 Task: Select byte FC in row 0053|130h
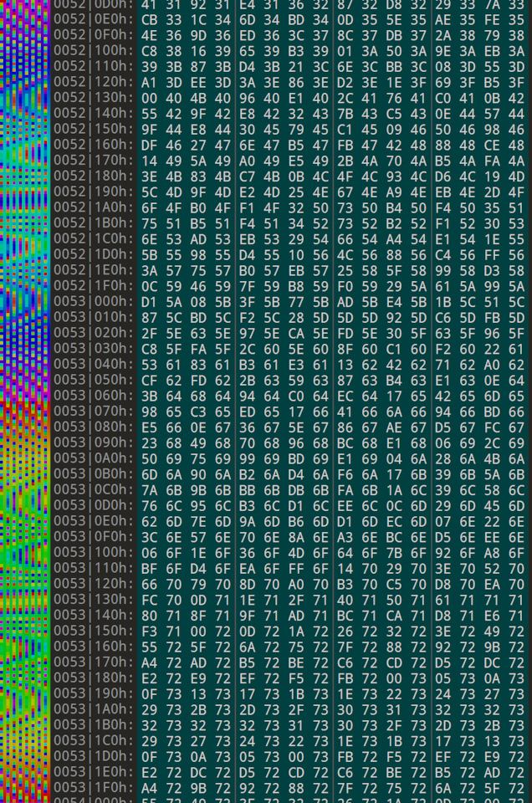(x=149, y=601)
